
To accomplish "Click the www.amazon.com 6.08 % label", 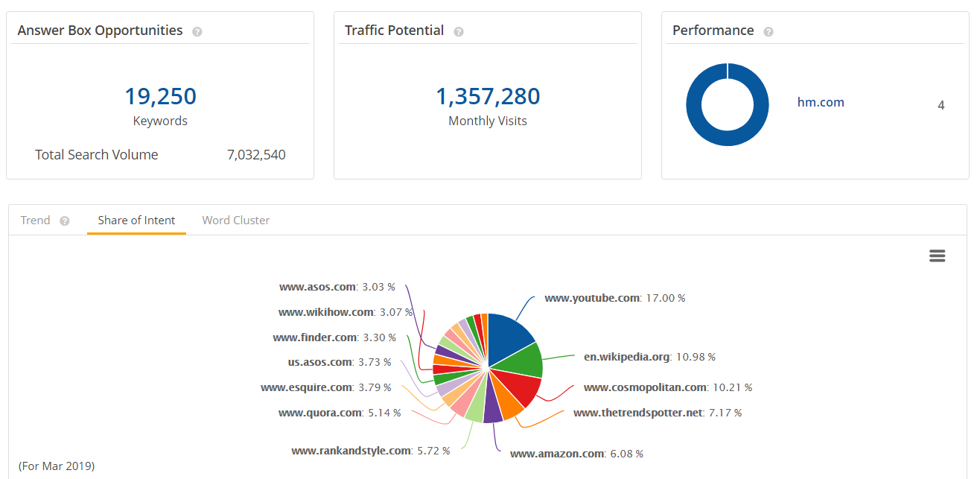I will (576, 454).
